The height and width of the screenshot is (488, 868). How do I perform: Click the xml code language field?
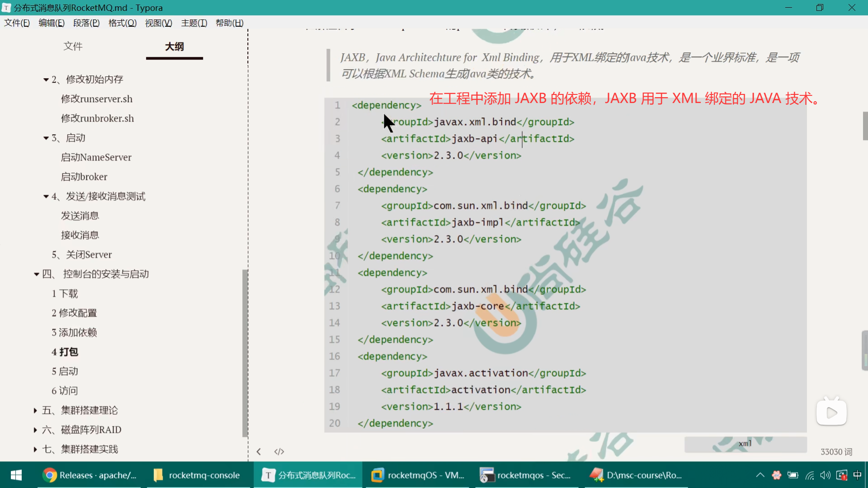pyautogui.click(x=745, y=444)
